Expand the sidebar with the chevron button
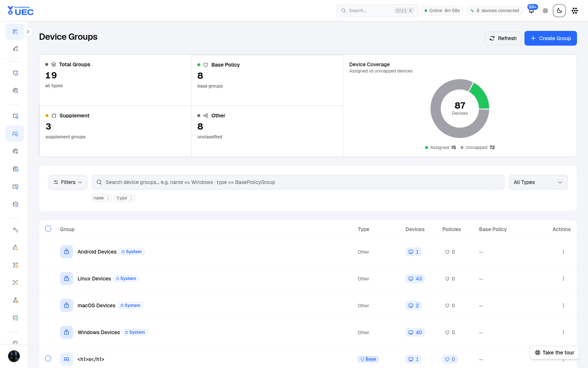 click(28, 32)
